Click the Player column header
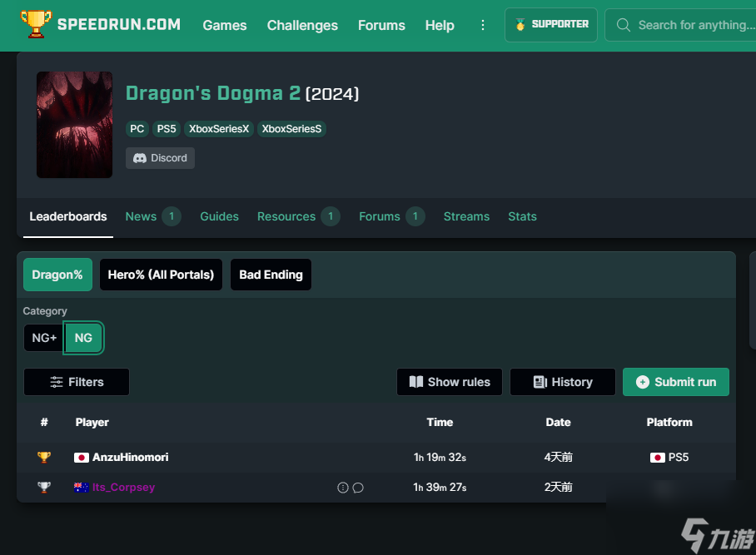 point(92,423)
